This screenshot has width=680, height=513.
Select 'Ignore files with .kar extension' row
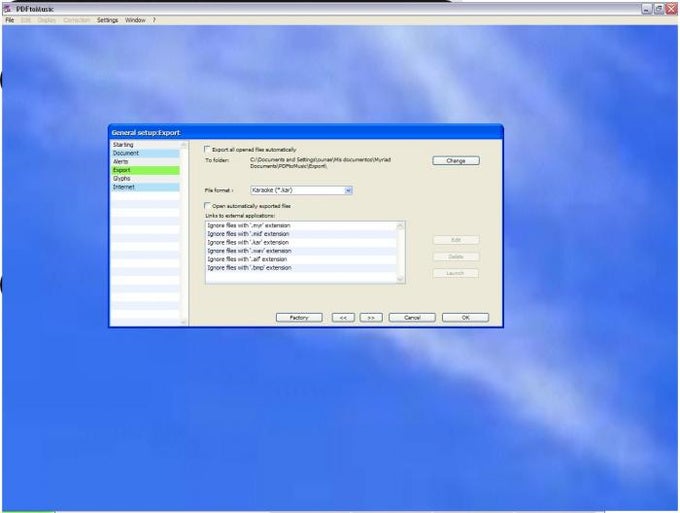pyautogui.click(x=301, y=242)
